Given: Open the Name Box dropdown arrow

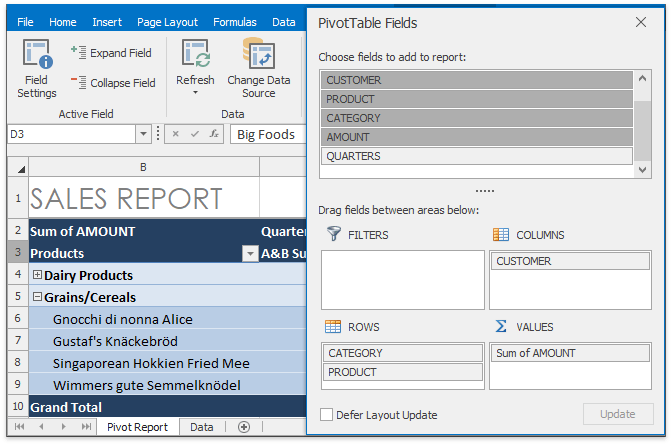Looking at the screenshot, I should tap(144, 134).
